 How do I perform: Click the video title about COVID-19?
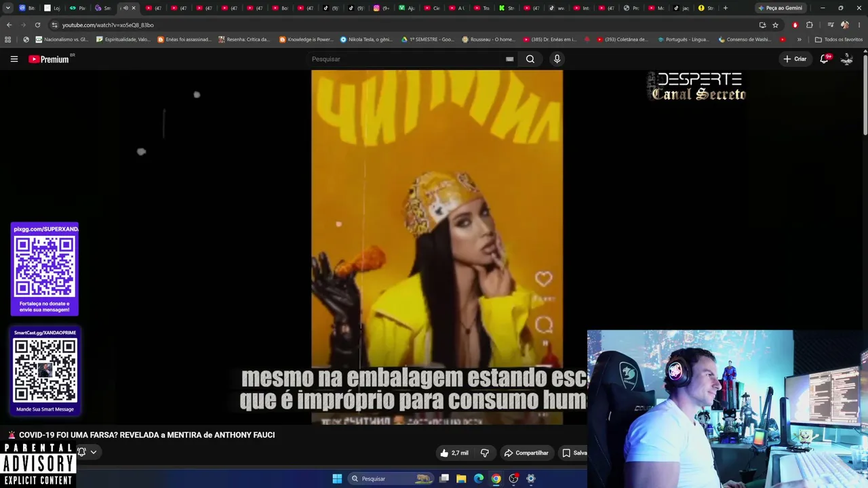pos(146,435)
